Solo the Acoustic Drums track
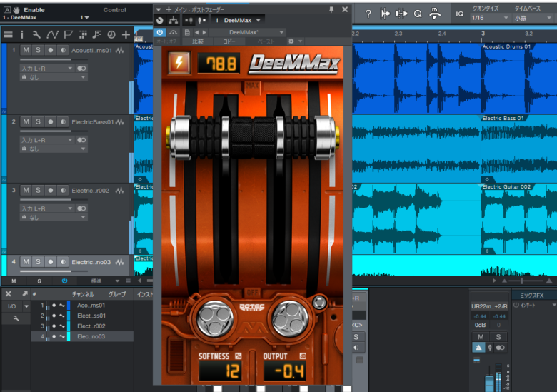The height and width of the screenshot is (392, 557). tap(38, 50)
